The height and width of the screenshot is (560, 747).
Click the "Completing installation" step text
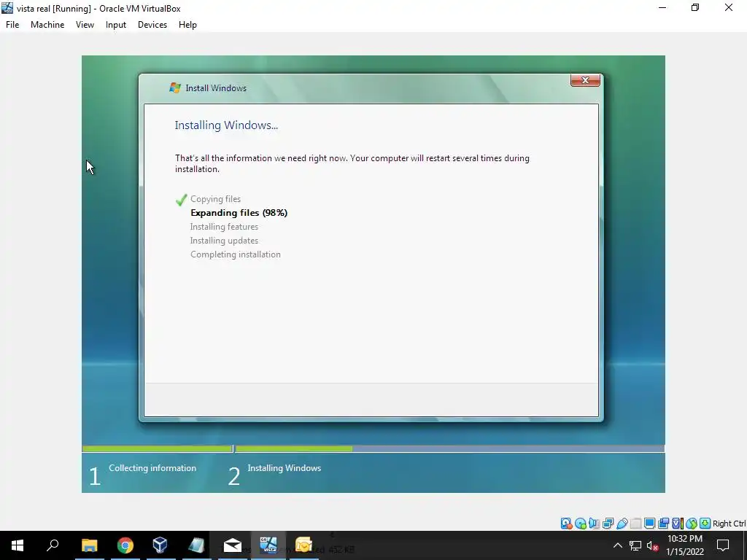pyautogui.click(x=236, y=254)
